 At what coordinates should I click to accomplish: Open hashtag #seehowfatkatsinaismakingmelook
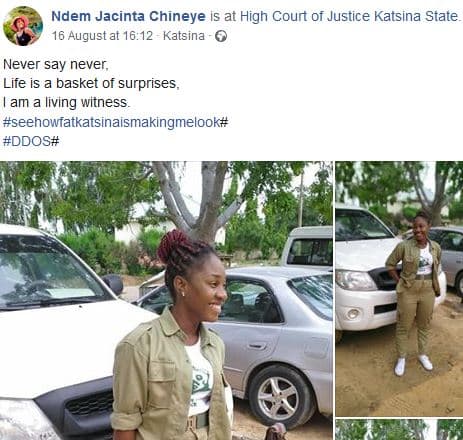point(111,122)
